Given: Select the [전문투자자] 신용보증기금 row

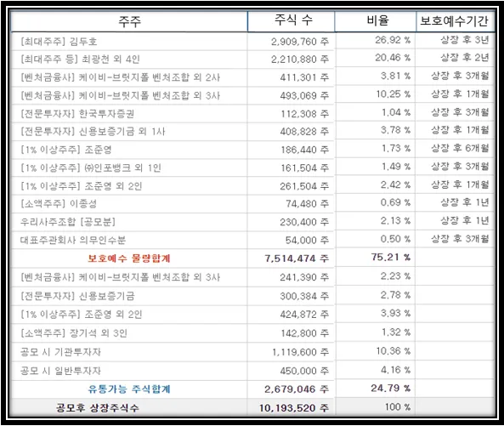Looking at the screenshot, I should (x=77, y=296).
